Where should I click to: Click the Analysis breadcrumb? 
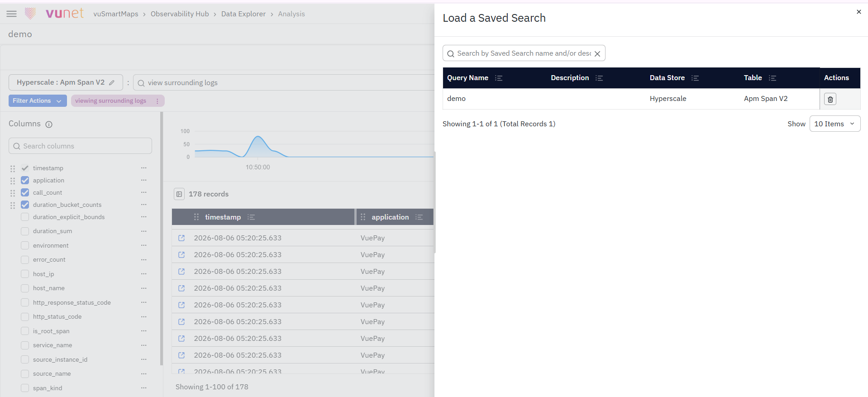(291, 14)
